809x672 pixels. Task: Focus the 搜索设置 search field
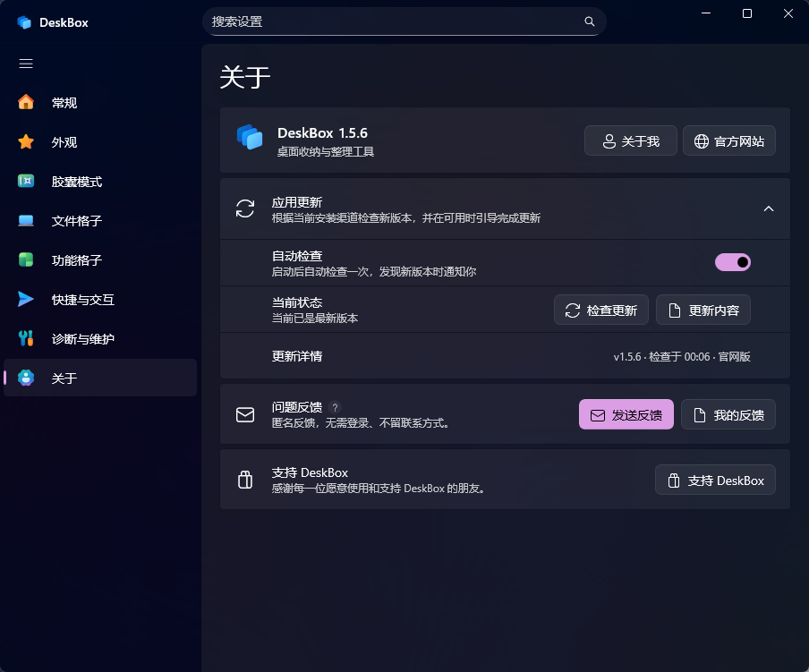pos(404,21)
